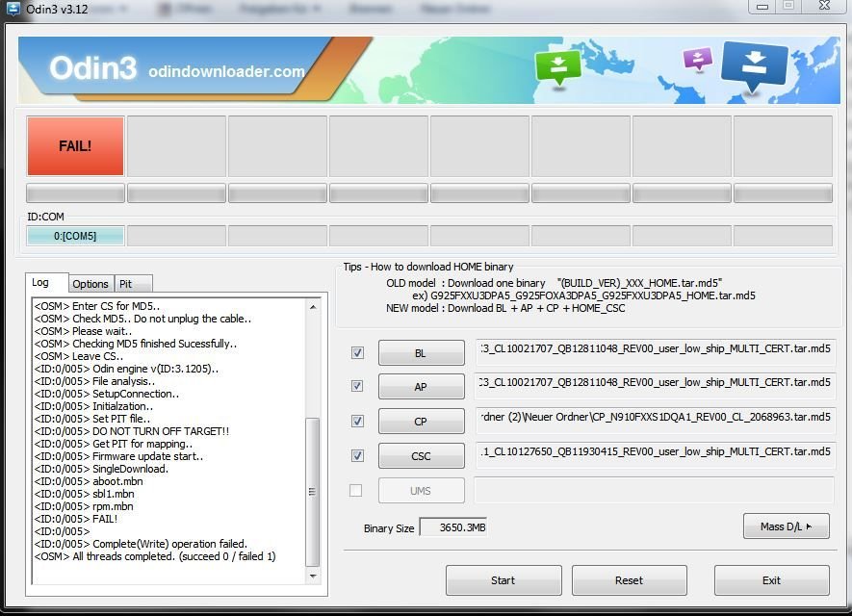Click the 'Binary Size' label
Screen dimensions: 852x616
pos(389,528)
